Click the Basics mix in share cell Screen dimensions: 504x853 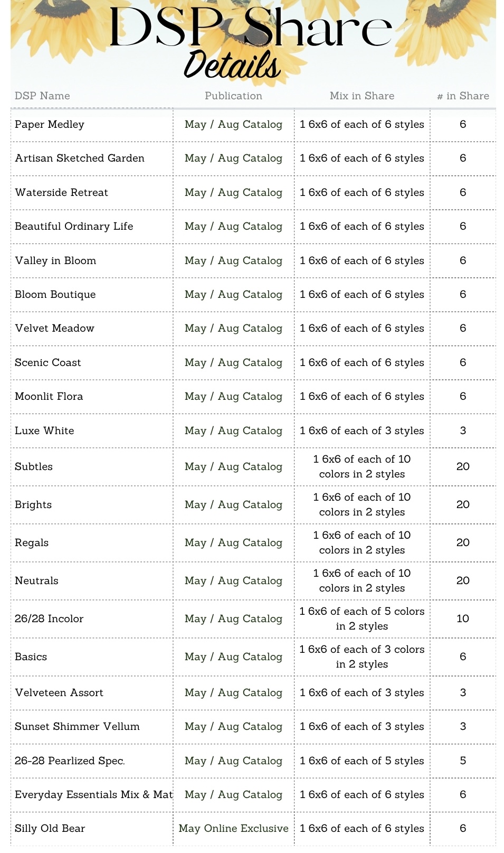coord(362,657)
